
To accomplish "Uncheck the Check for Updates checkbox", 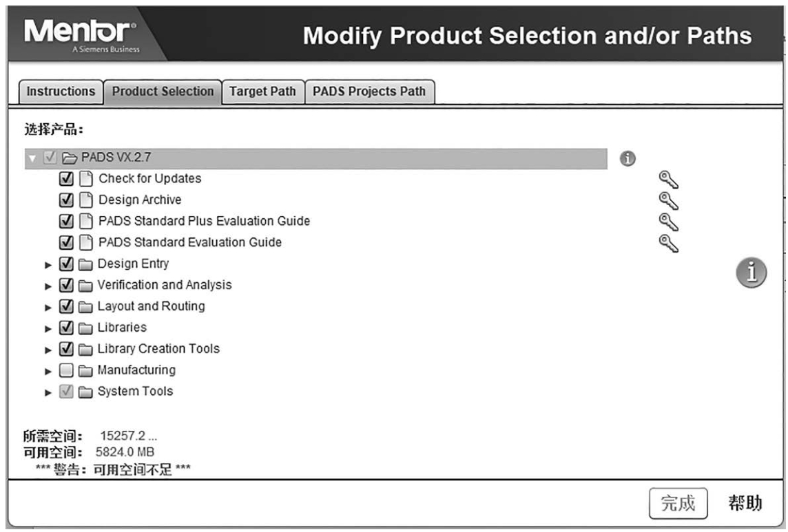I will coord(67,179).
